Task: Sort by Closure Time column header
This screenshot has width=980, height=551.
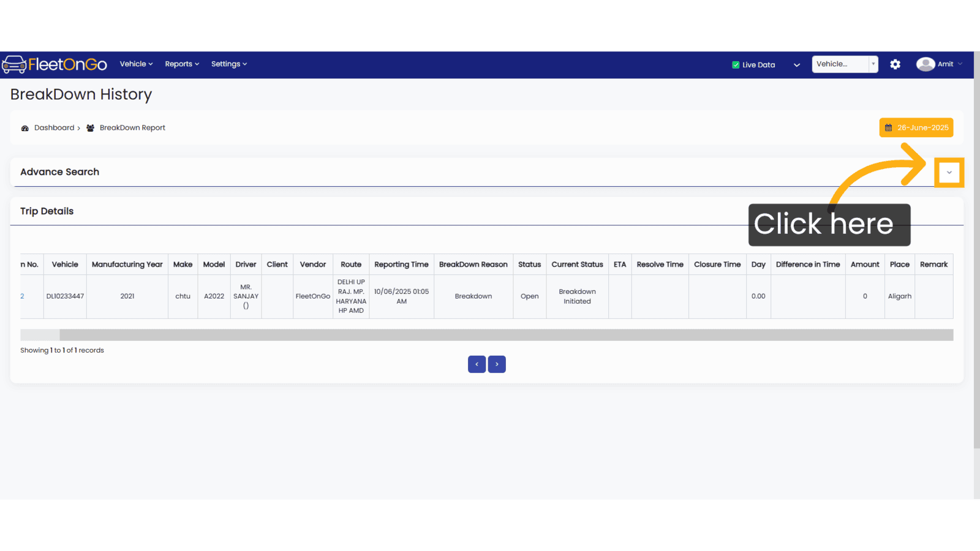Action: coord(717,264)
